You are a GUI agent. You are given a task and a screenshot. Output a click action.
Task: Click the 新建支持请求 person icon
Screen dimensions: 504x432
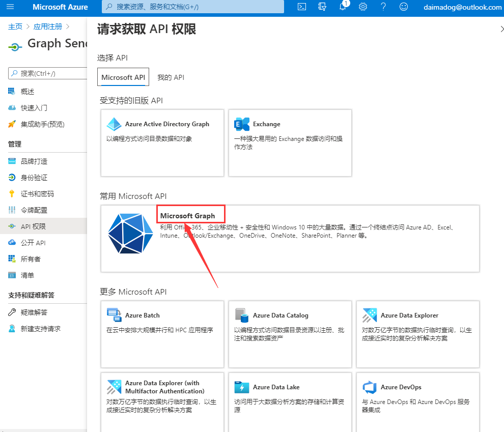coord(12,329)
